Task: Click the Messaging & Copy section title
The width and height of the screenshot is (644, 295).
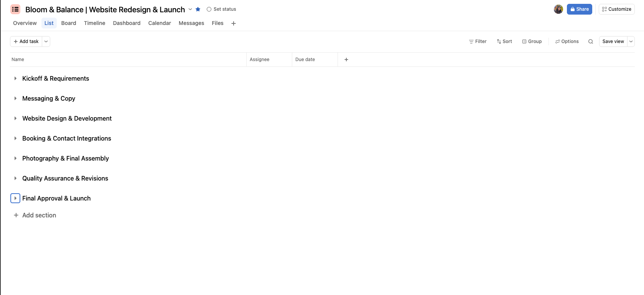Action: click(x=49, y=98)
